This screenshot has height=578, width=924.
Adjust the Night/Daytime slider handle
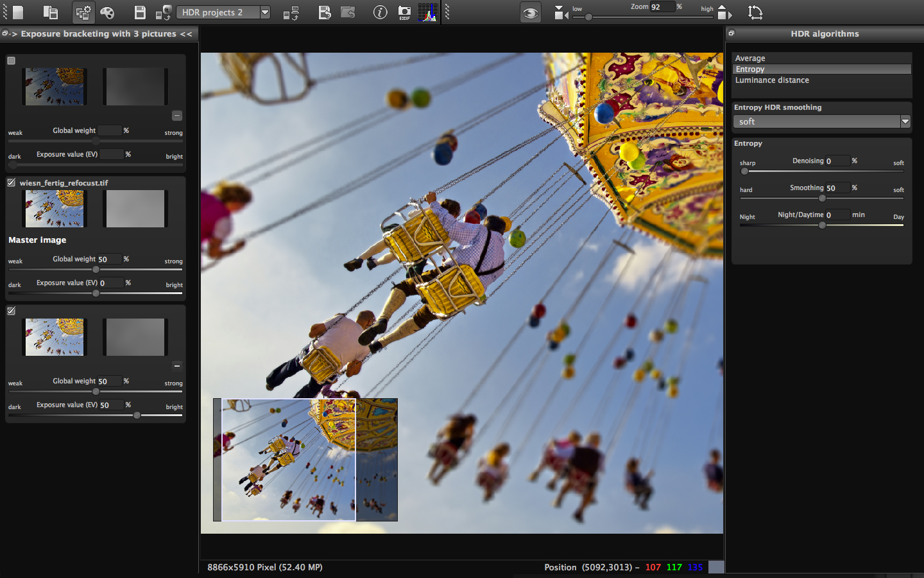point(822,225)
